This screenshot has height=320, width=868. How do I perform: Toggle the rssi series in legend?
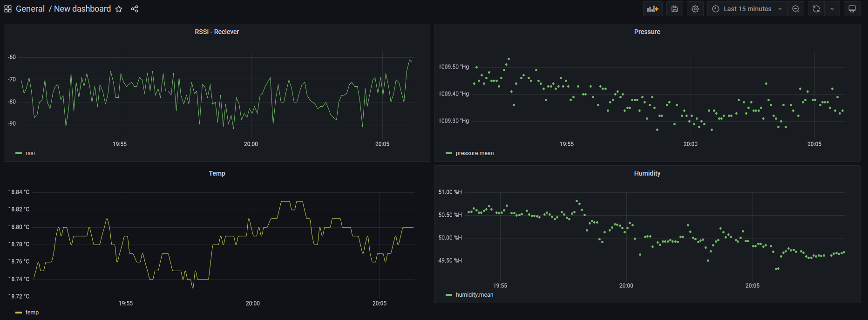point(30,153)
